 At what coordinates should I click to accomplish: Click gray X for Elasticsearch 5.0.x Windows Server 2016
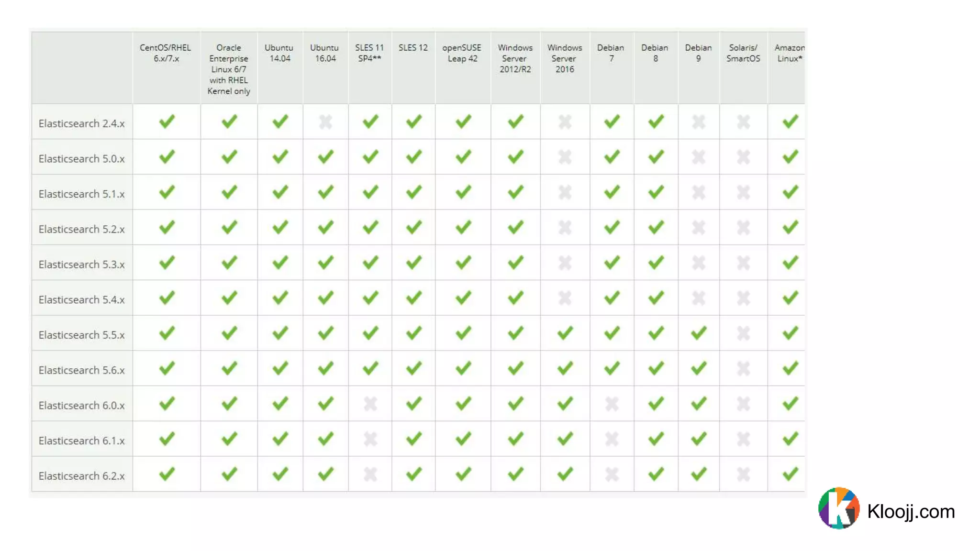point(565,157)
